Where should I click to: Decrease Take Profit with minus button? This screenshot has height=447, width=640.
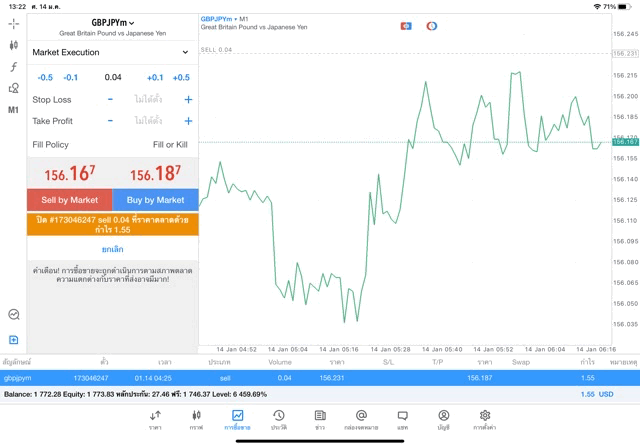pos(110,121)
